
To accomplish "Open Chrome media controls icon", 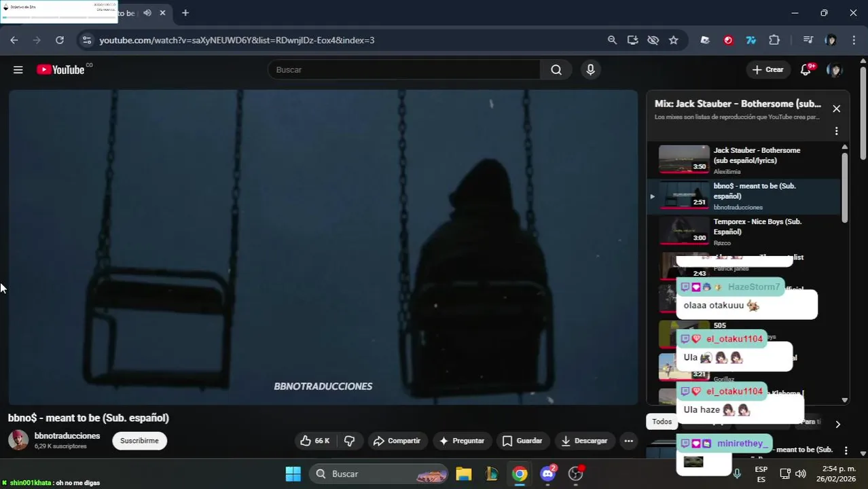I will point(808,40).
